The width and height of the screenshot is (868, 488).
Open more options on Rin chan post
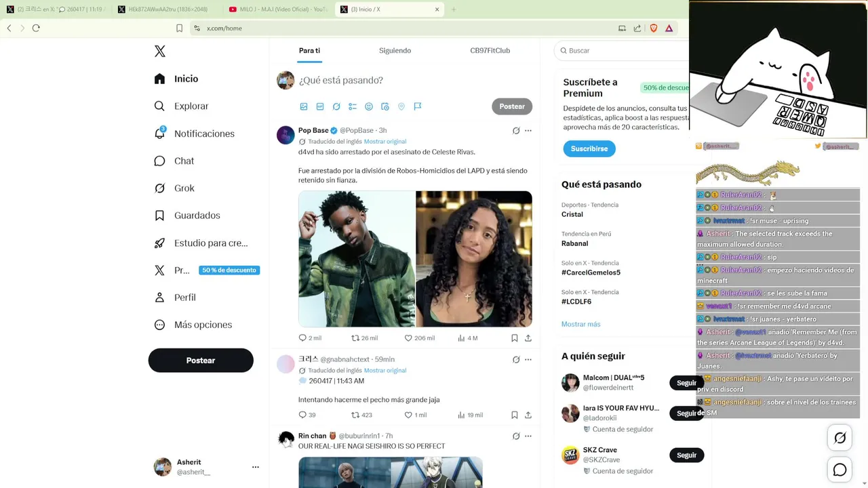(x=528, y=436)
